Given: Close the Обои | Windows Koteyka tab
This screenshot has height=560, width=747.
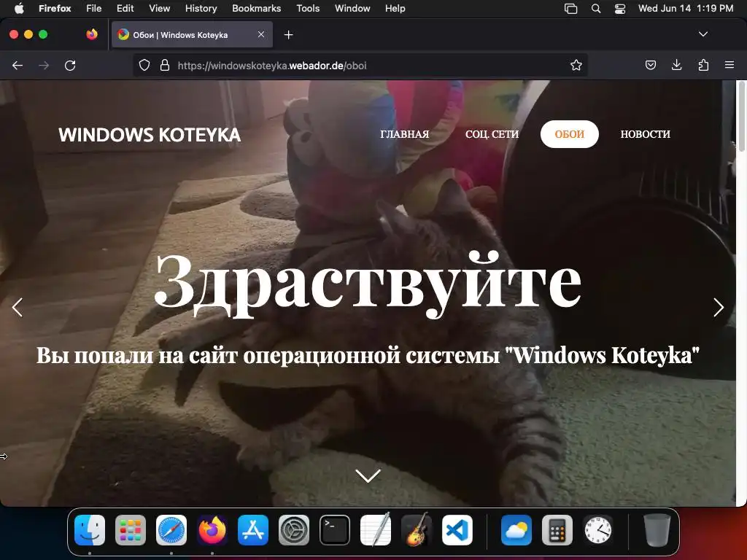Looking at the screenshot, I should point(261,34).
